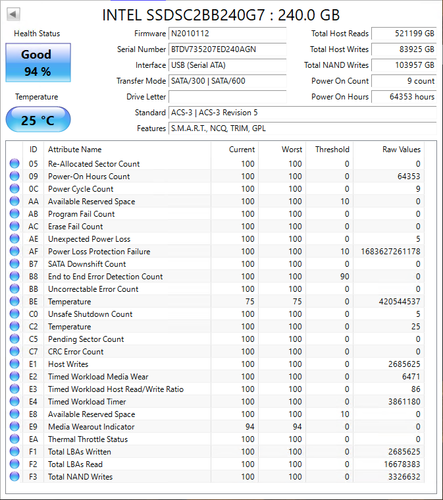Click status orb for Power-On Hours Count

click(x=14, y=176)
